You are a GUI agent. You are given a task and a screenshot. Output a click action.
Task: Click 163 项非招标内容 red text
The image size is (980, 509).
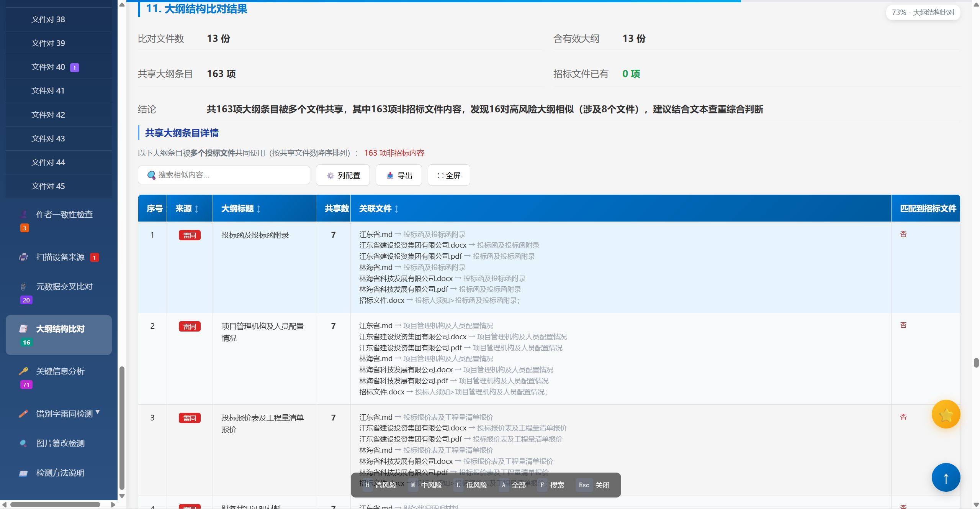(x=394, y=153)
